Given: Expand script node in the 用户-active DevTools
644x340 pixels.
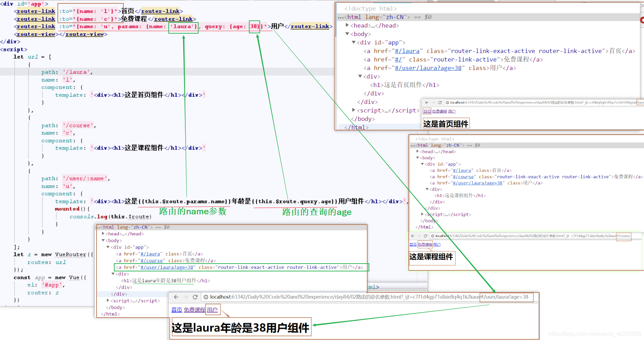Looking at the screenshot, I should click(x=108, y=301).
